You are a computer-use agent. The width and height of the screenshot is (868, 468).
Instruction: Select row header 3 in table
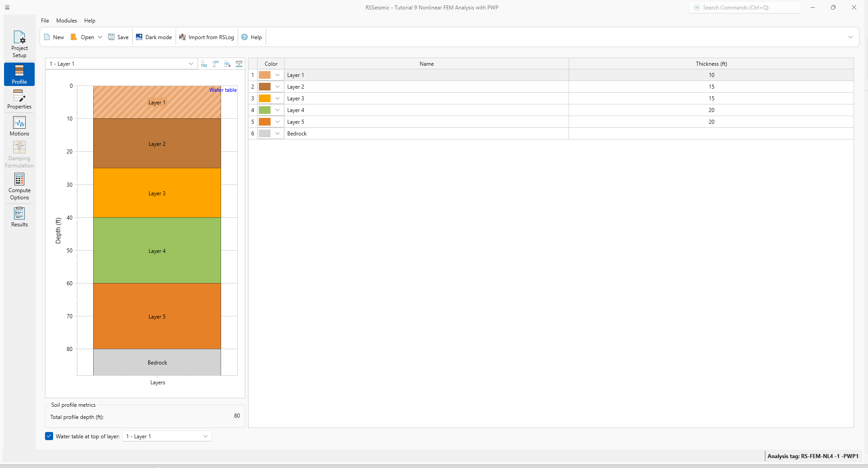[x=253, y=99]
